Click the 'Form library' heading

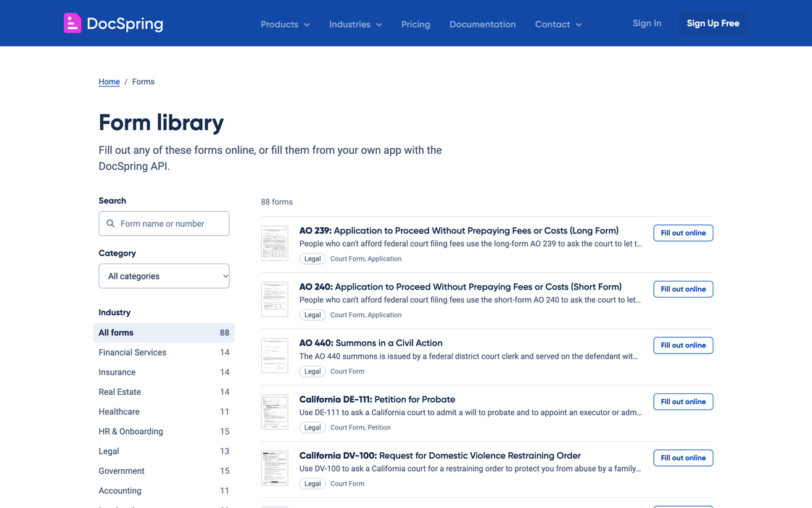(161, 123)
